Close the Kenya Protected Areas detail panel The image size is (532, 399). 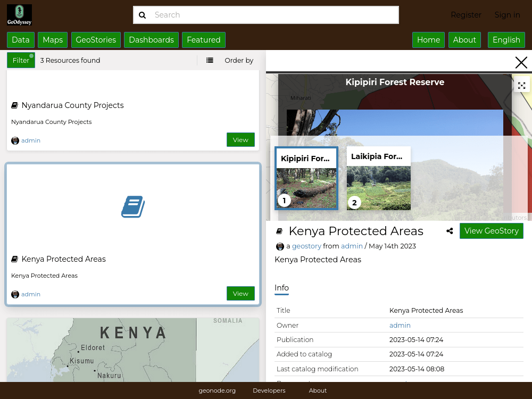tap(521, 62)
